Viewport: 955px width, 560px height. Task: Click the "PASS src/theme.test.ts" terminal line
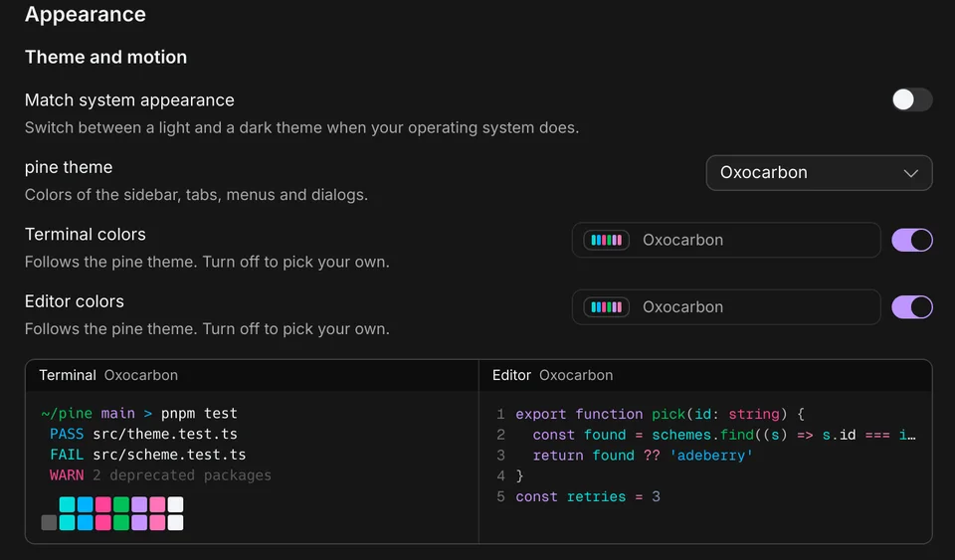[143, 434]
